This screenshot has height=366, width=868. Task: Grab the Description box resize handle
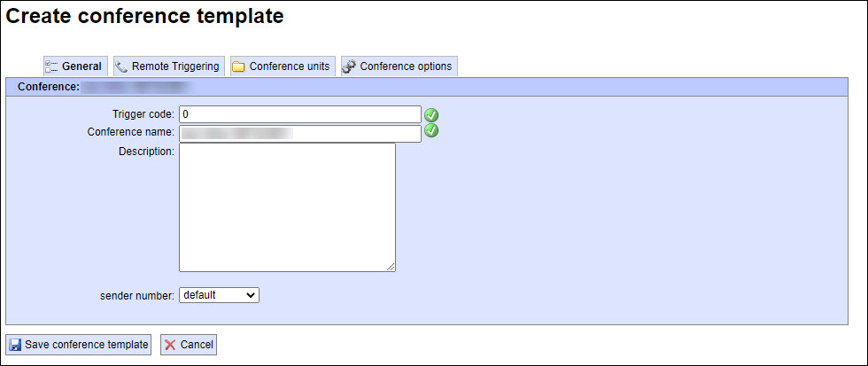[x=391, y=267]
